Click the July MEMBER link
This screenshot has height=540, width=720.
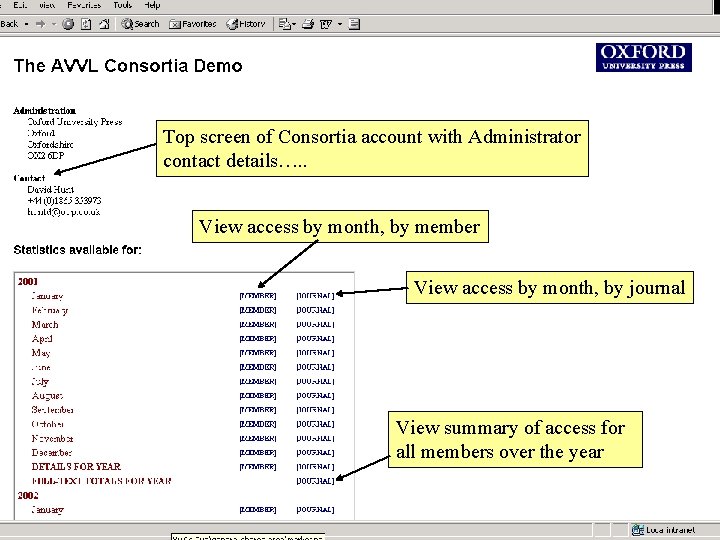tap(258, 381)
